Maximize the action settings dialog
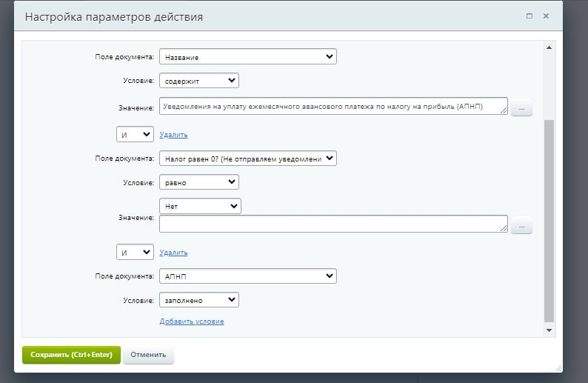588x383 pixels. pos(529,16)
